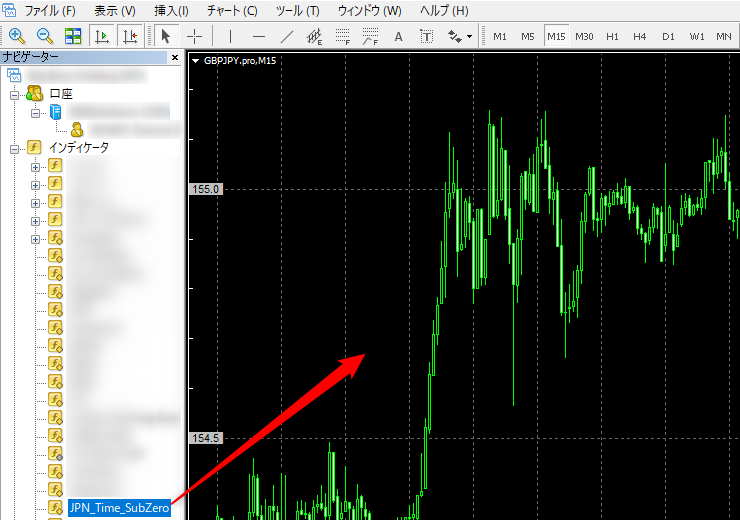
Task: Open the ウィンドウ (W) menu
Action: pyautogui.click(x=370, y=10)
